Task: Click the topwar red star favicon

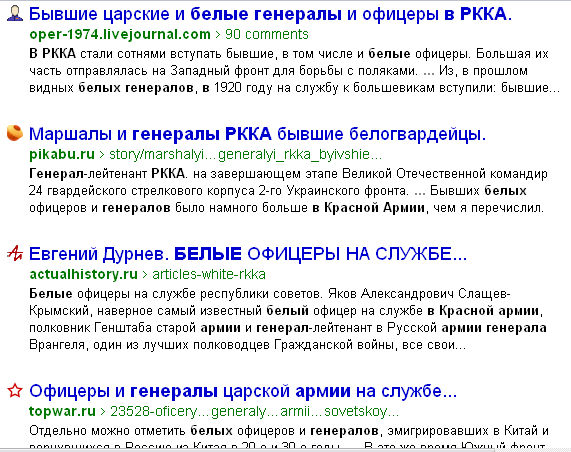Action: tap(15, 390)
